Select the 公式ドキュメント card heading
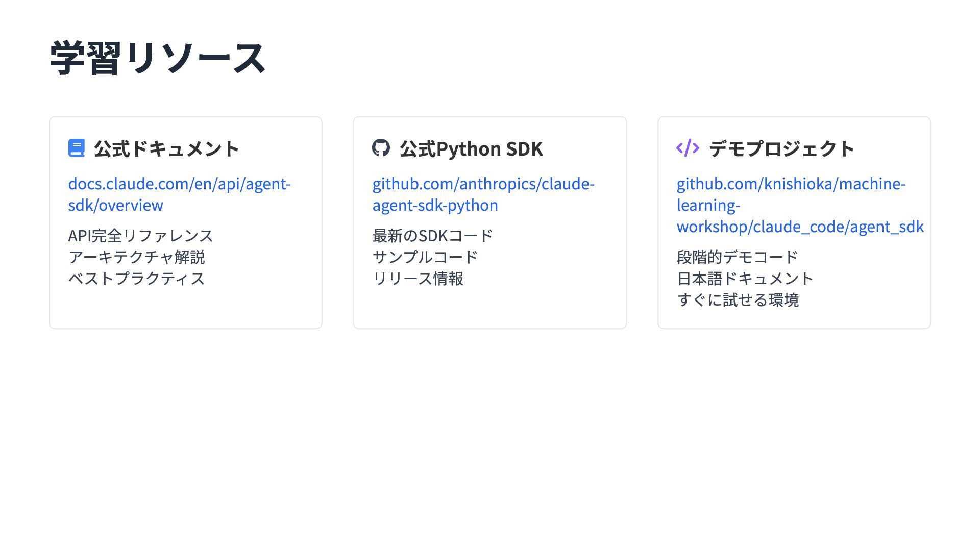 coord(166,149)
